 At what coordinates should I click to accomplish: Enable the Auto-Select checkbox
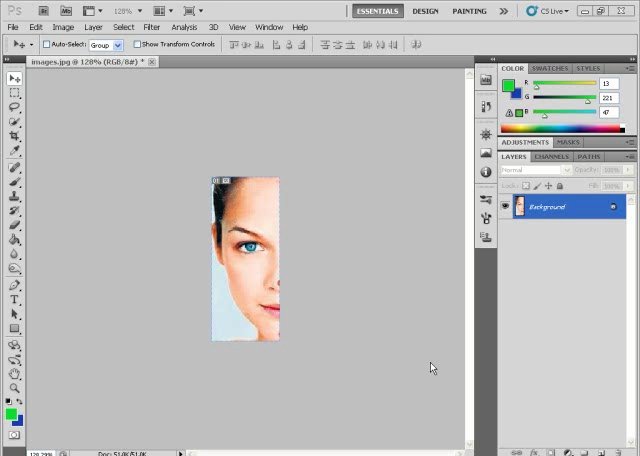point(47,44)
